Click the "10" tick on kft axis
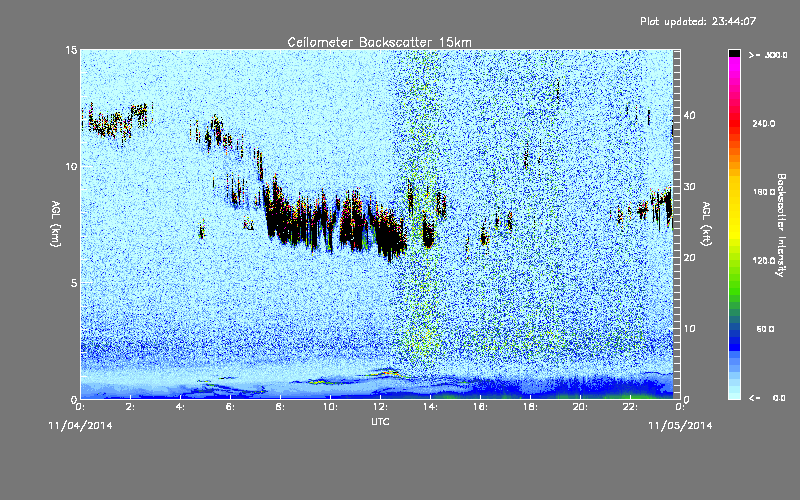The width and height of the screenshot is (800, 500). click(x=689, y=329)
